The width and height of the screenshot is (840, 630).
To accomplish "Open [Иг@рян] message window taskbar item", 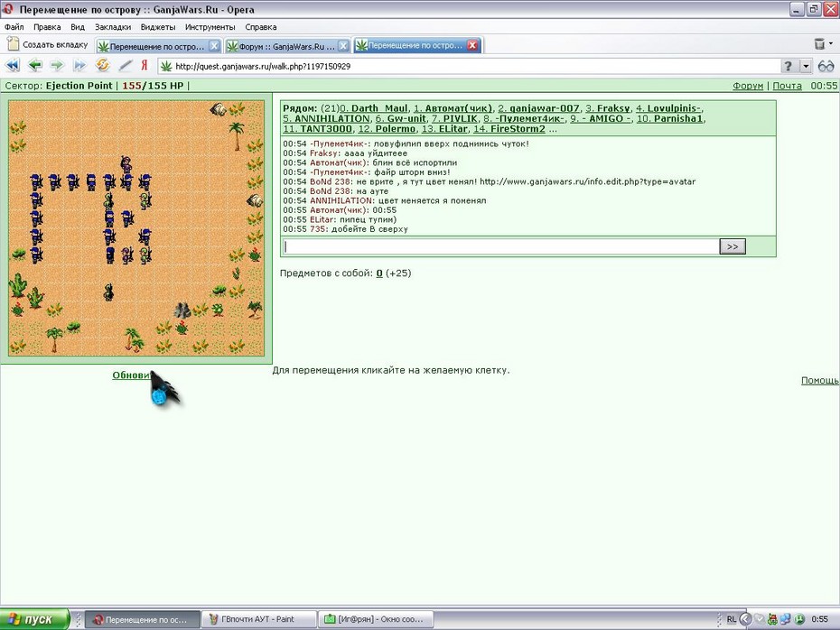I will [x=376, y=619].
